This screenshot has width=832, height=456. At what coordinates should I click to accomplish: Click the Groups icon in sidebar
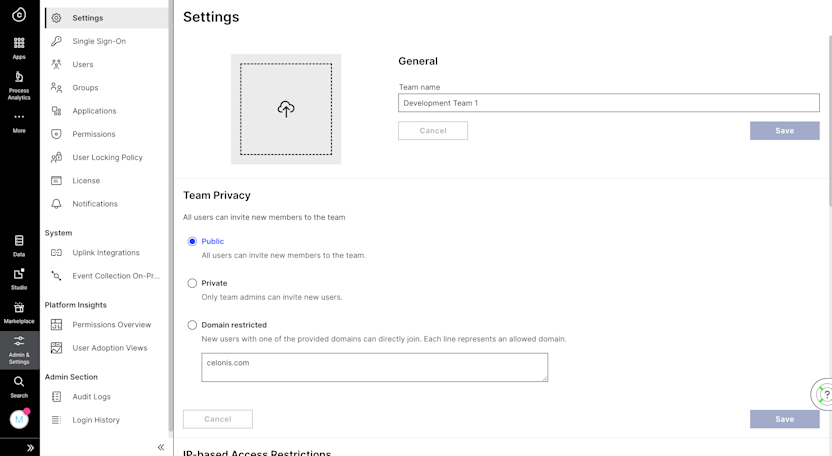click(56, 88)
